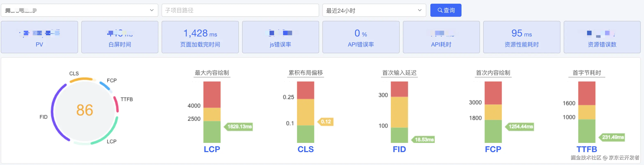The width and height of the screenshot is (644, 165).
Task: Click the 查询 query button
Action: tap(446, 10)
